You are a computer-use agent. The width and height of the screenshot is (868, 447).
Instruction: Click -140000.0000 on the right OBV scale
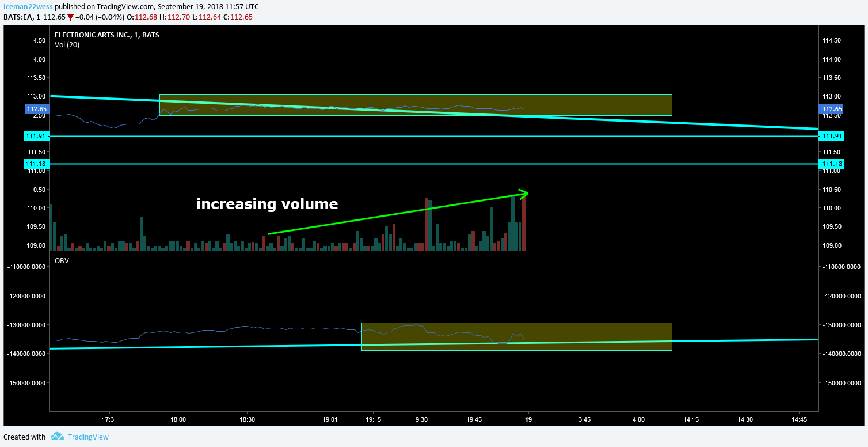(843, 354)
